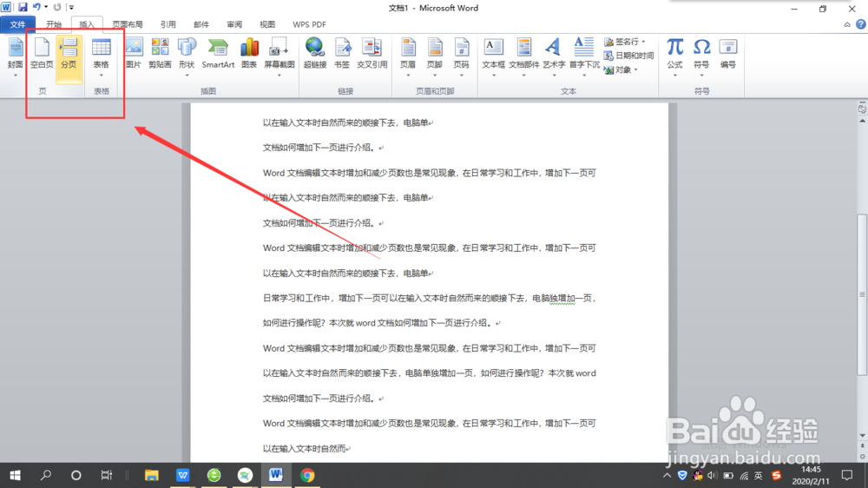
Task: Open Customize Quick Access Toolbar dropdown
Action: click(71, 7)
